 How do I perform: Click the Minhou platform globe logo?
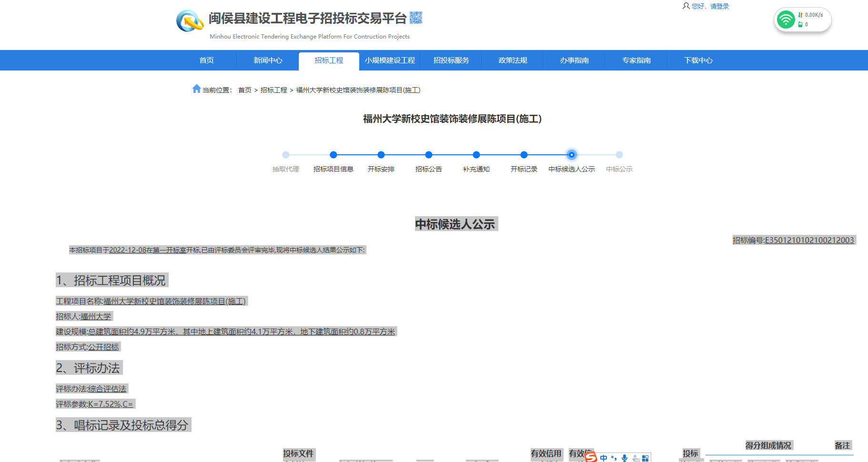pos(190,21)
